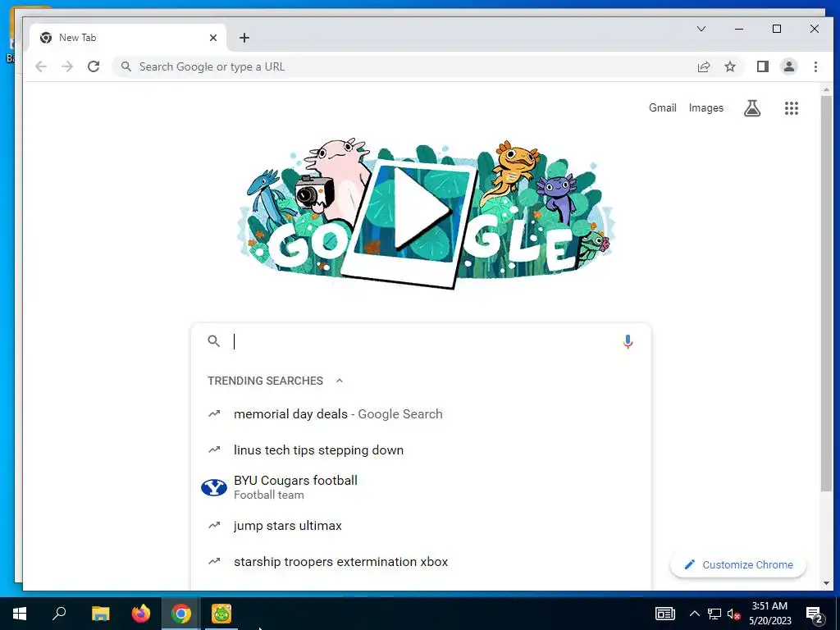
Task: Click the Customize Chrome button
Action: (x=738, y=564)
